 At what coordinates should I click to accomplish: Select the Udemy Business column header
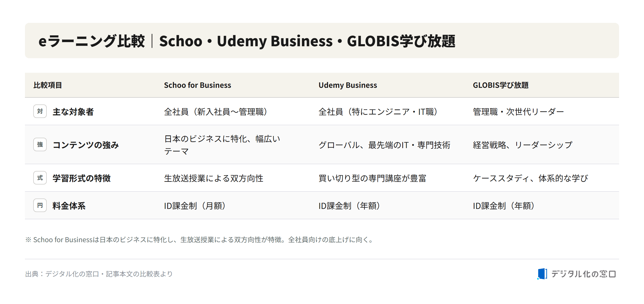point(348,85)
